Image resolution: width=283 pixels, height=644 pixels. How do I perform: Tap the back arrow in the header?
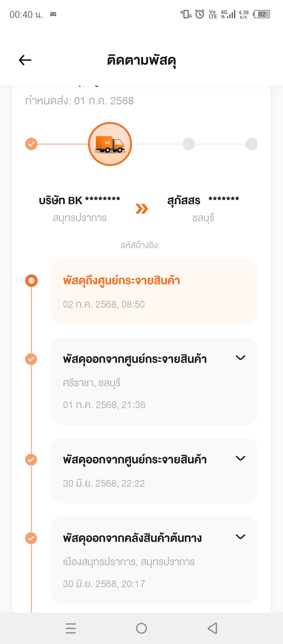click(x=25, y=60)
